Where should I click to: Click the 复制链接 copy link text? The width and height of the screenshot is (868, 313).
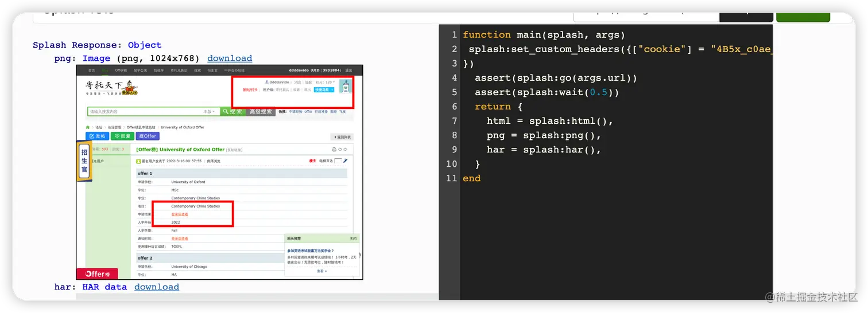click(x=234, y=150)
